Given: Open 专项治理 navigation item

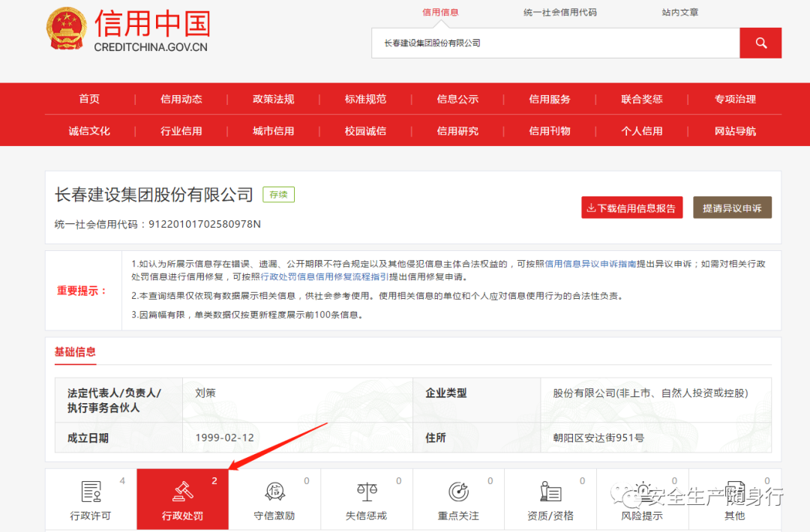Looking at the screenshot, I should coord(735,99).
